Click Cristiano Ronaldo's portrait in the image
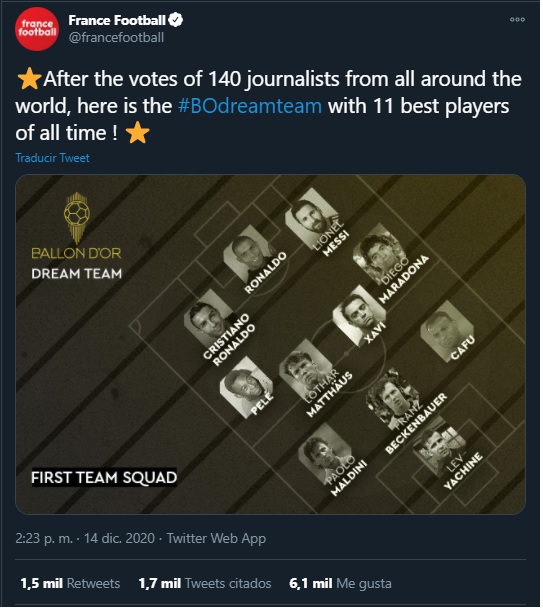This screenshot has height=608, width=543. [x=208, y=318]
